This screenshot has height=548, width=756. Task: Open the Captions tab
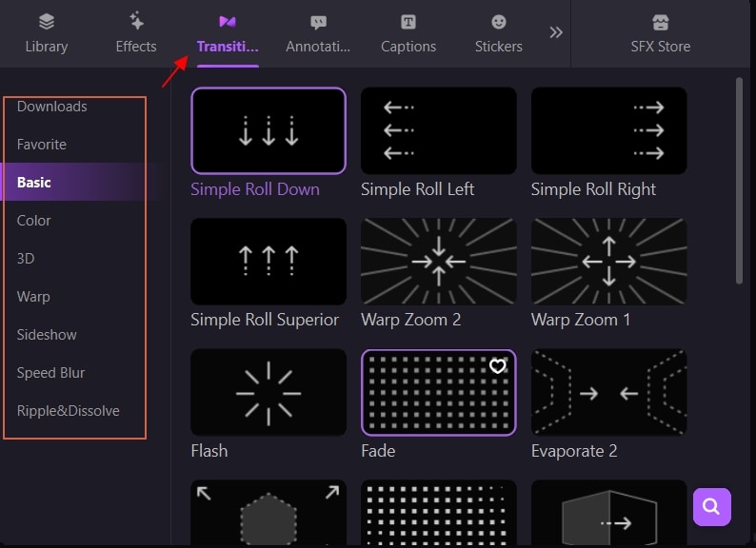(x=408, y=33)
